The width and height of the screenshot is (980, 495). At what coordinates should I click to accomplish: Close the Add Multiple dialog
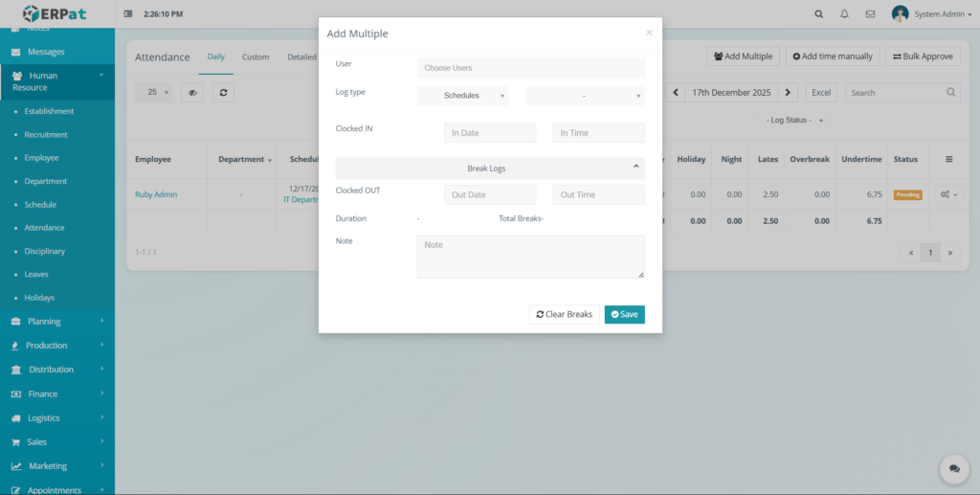coord(649,33)
